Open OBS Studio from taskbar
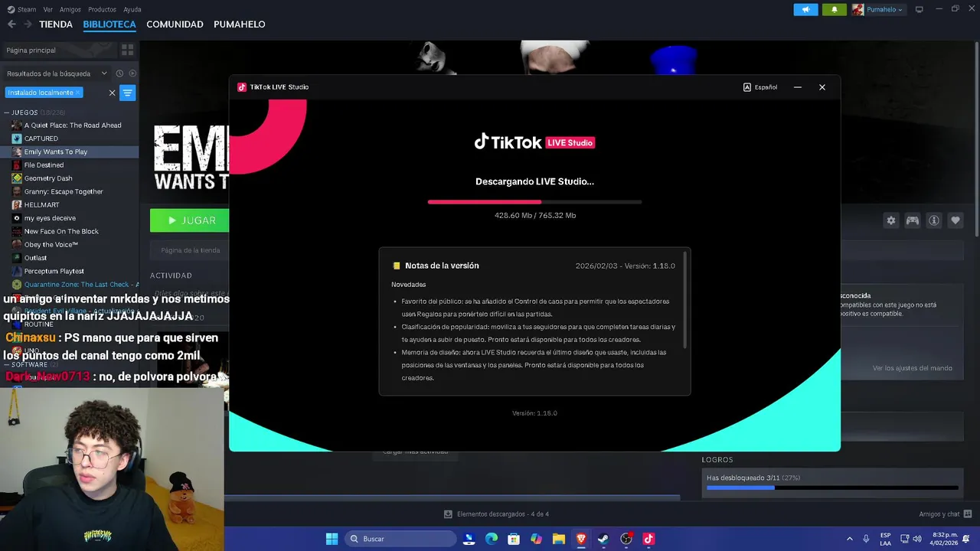The height and width of the screenshot is (551, 980). click(x=626, y=539)
